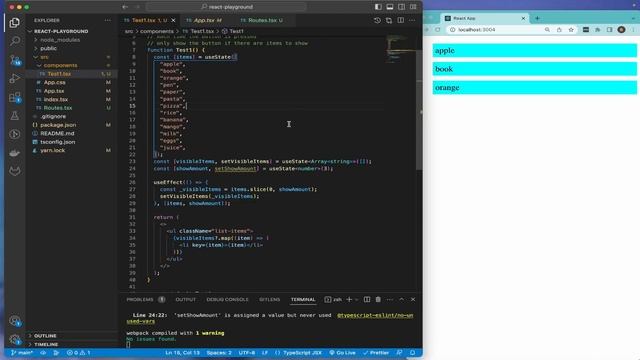Split the editor to the right

401,20
